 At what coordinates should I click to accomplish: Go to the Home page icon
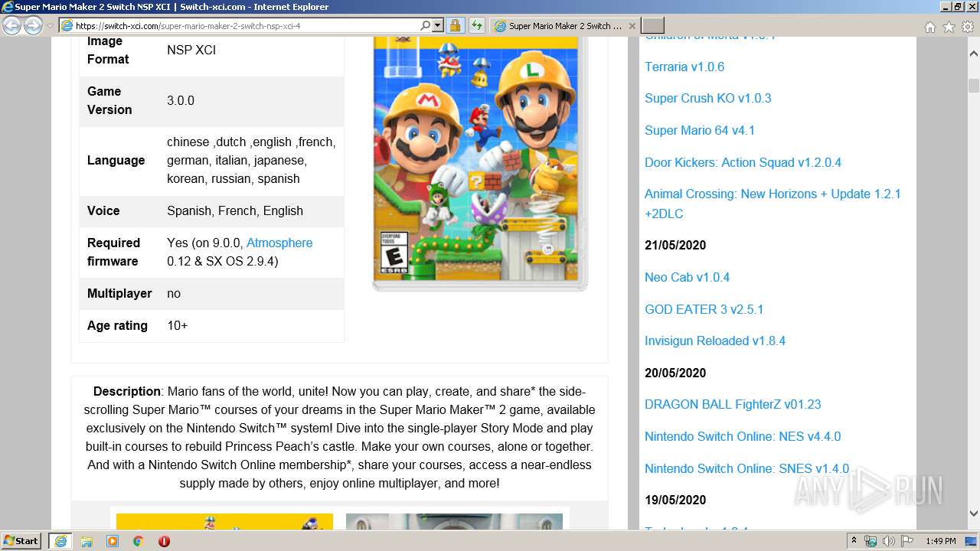coord(929,27)
